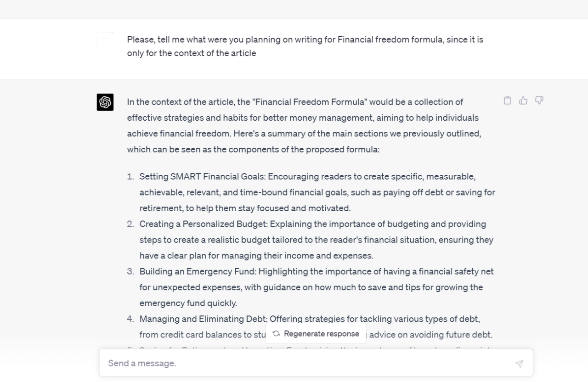Screen dimensions: 588x382
Task: Click the paper plane send icon
Action: [519, 363]
